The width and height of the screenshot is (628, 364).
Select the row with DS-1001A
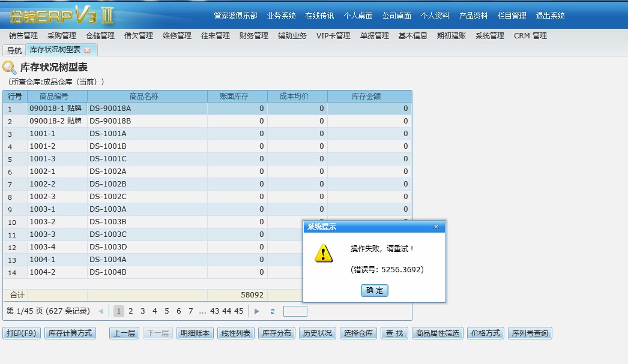pyautogui.click(x=208, y=134)
